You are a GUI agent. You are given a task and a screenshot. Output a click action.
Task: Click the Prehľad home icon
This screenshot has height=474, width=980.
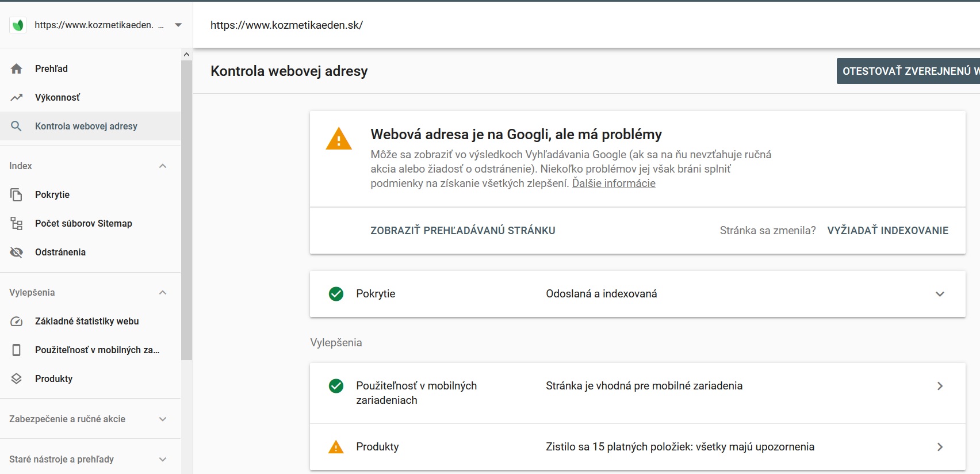coord(17,68)
